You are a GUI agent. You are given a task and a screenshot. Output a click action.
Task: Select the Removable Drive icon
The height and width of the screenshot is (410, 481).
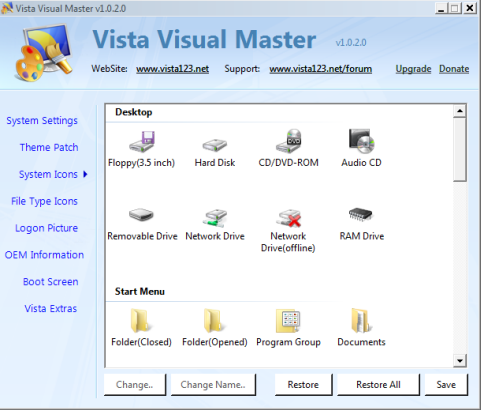pos(141,215)
